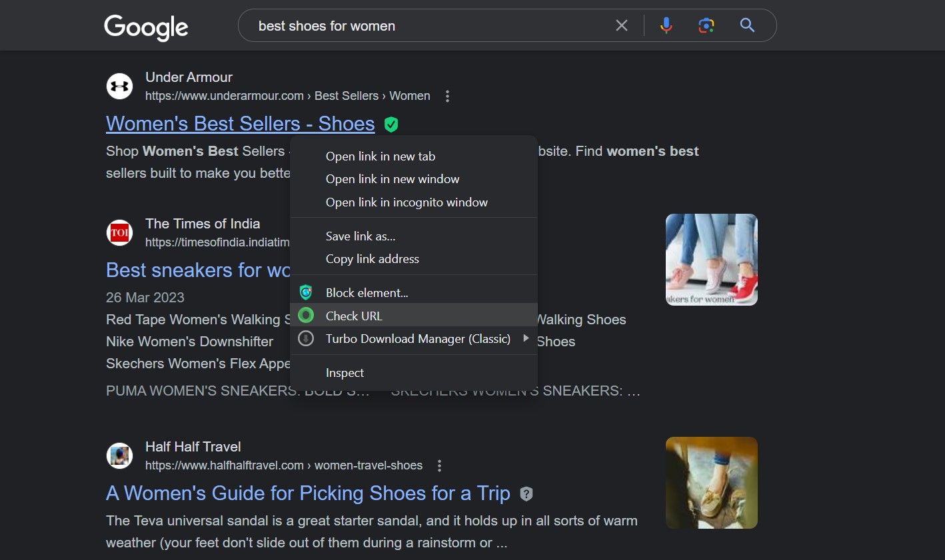Screen dimensions: 945x560
Task: Open Google Lens image search
Action: coord(706,25)
